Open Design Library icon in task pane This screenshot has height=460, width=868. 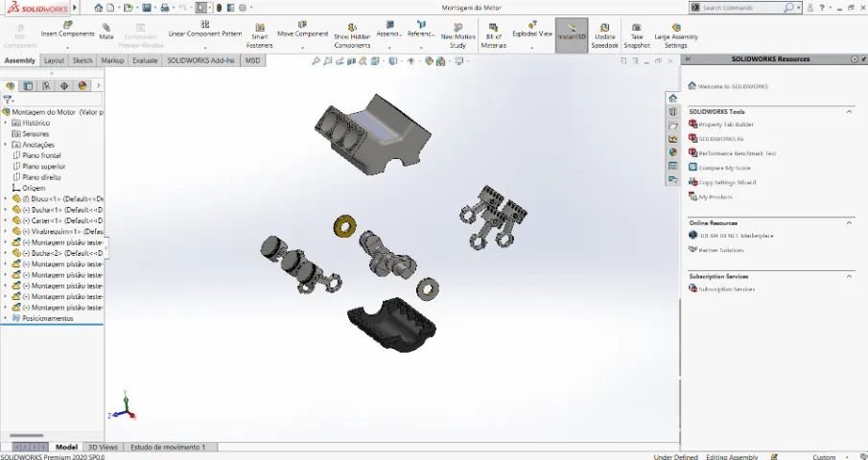click(x=672, y=112)
